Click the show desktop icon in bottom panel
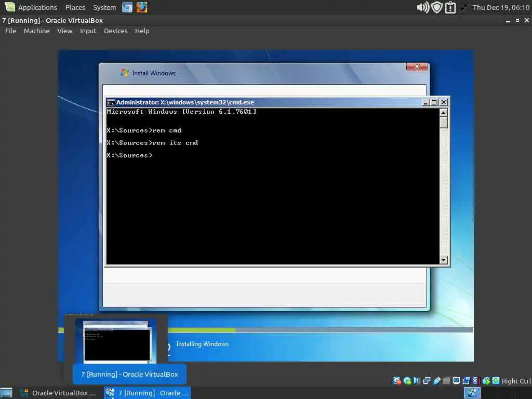This screenshot has width=532, height=399. pos(6,393)
